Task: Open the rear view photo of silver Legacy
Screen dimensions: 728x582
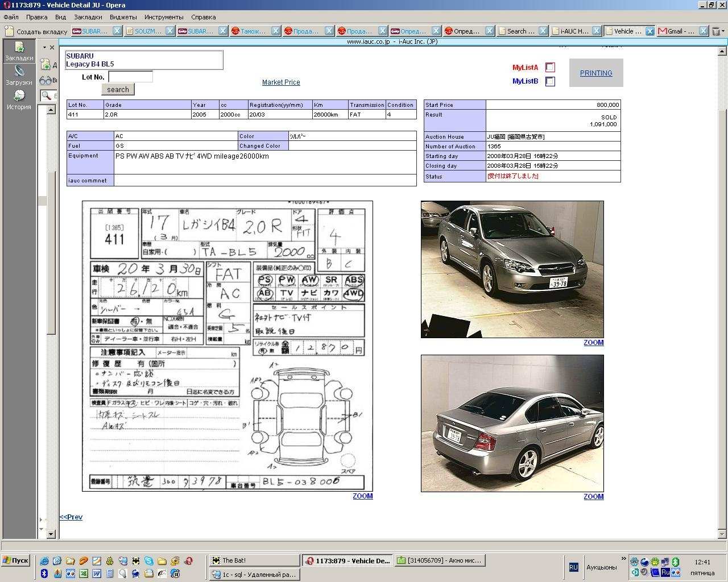Action: [x=512, y=423]
